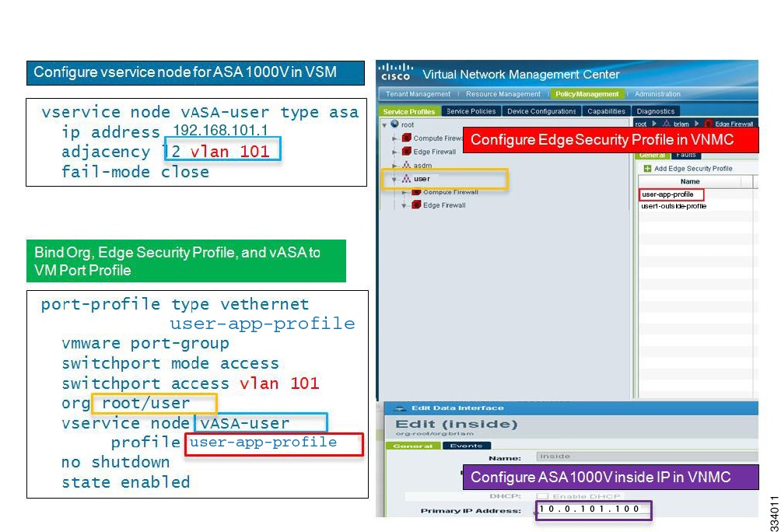
Task: Collapse the root tree node
Action: tap(384, 124)
